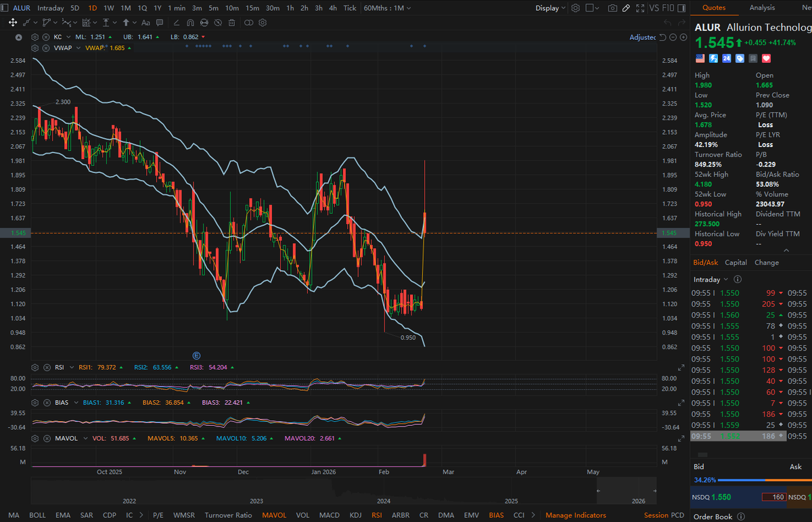812x522 pixels.
Task: Open drawing toolbar settings gear
Action: pyautogui.click(x=263, y=22)
